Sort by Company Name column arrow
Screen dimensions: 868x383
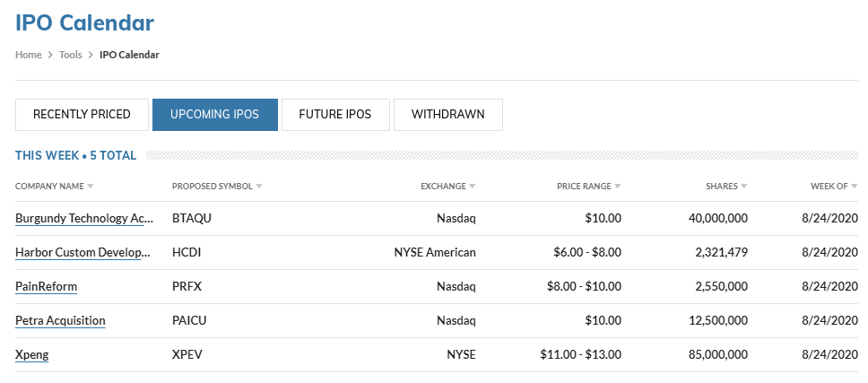click(x=91, y=187)
